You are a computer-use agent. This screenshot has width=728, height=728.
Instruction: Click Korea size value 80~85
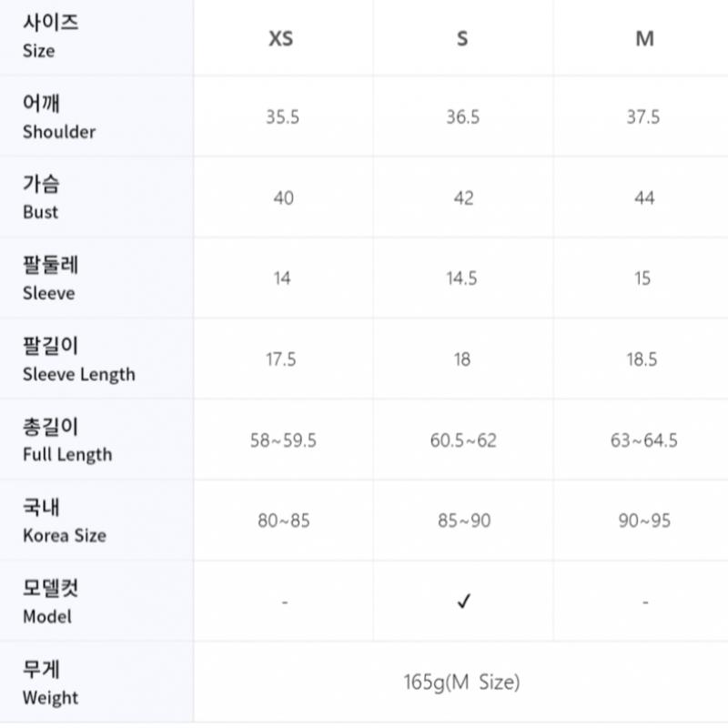coord(283,521)
